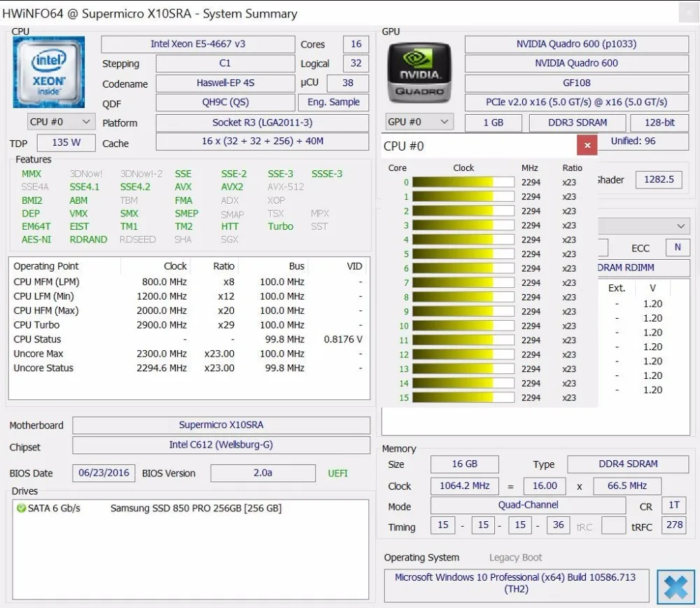
Task: Click the UEFI label
Action: tap(337, 474)
